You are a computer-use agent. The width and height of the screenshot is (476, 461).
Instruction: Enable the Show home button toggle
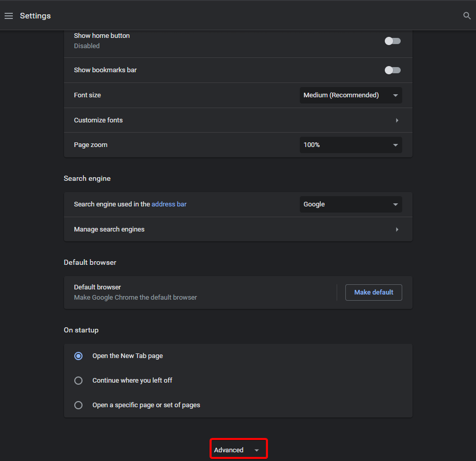click(x=392, y=41)
